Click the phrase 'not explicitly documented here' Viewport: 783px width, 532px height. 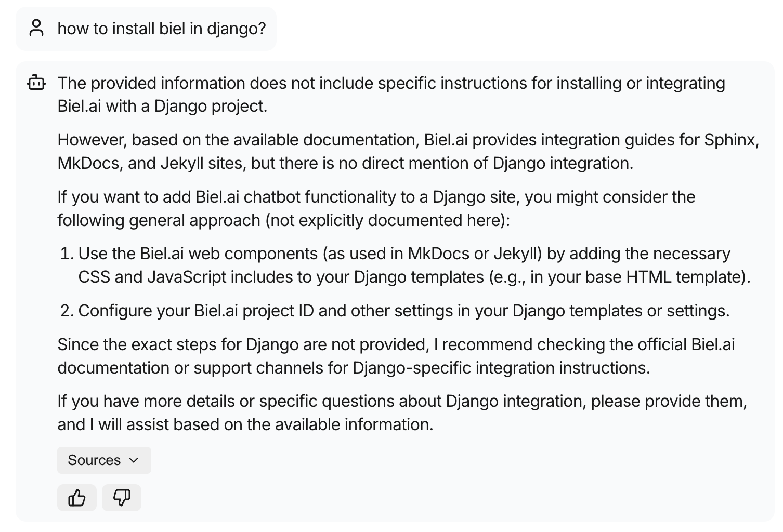pos(387,220)
